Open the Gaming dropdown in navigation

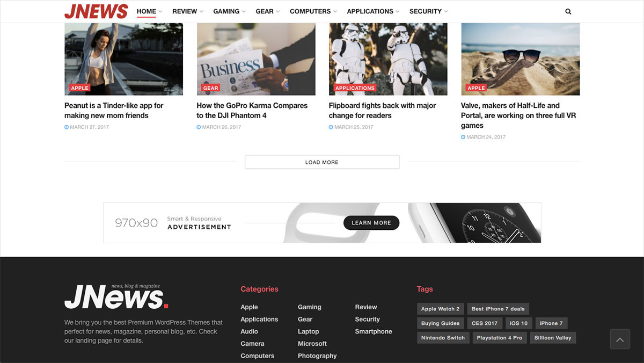(x=229, y=11)
